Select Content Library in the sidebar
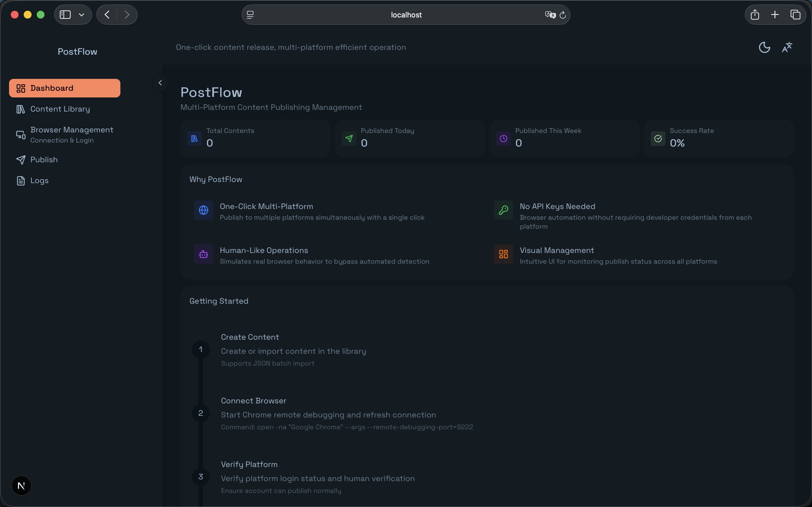Screen dimensions: 812x507 tap(60, 109)
